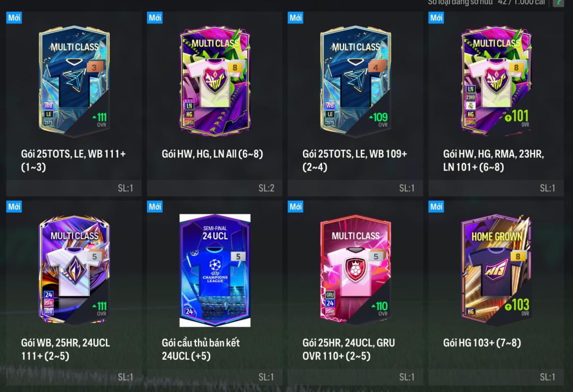Click the Mới badge on Home Grown pack
The height and width of the screenshot is (392, 573).
(x=436, y=207)
